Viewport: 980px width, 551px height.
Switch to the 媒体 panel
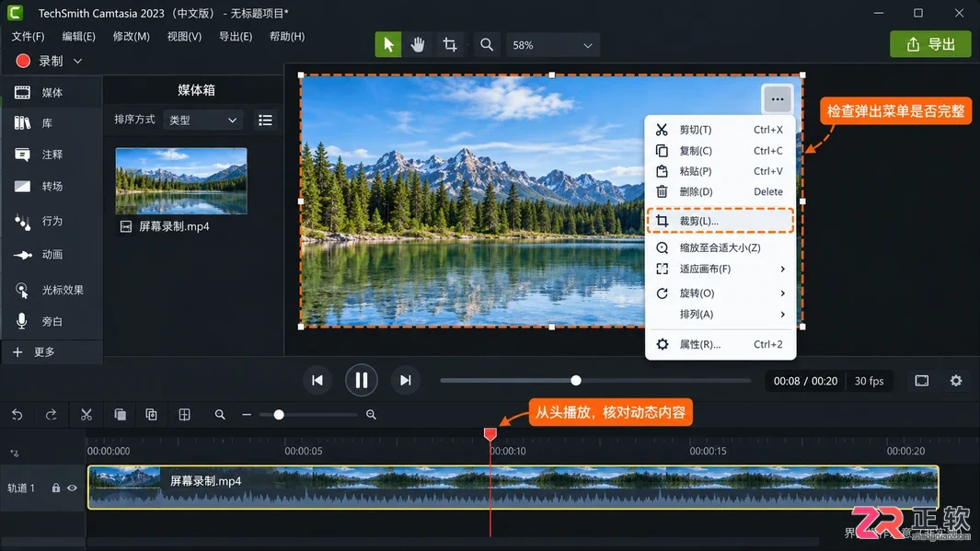click(52, 93)
